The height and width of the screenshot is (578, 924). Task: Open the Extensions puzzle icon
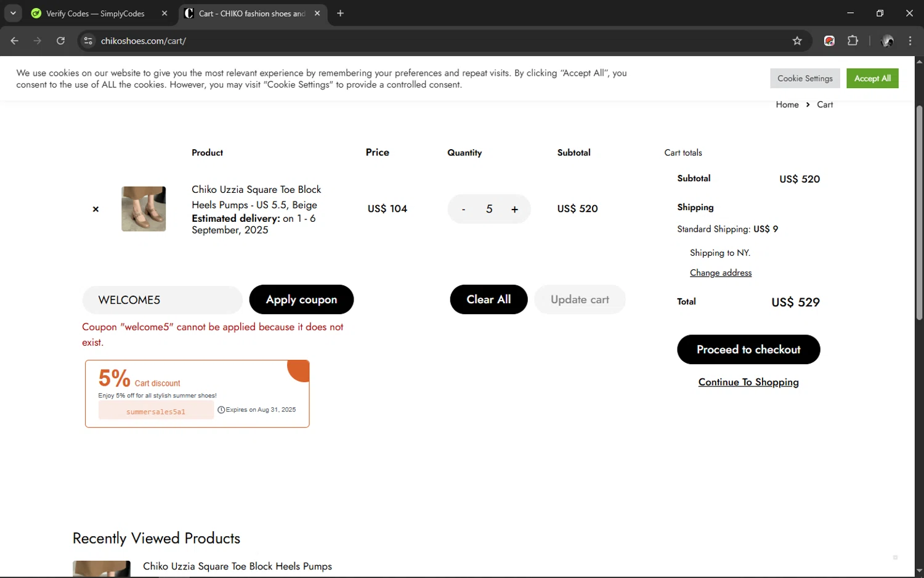point(853,41)
